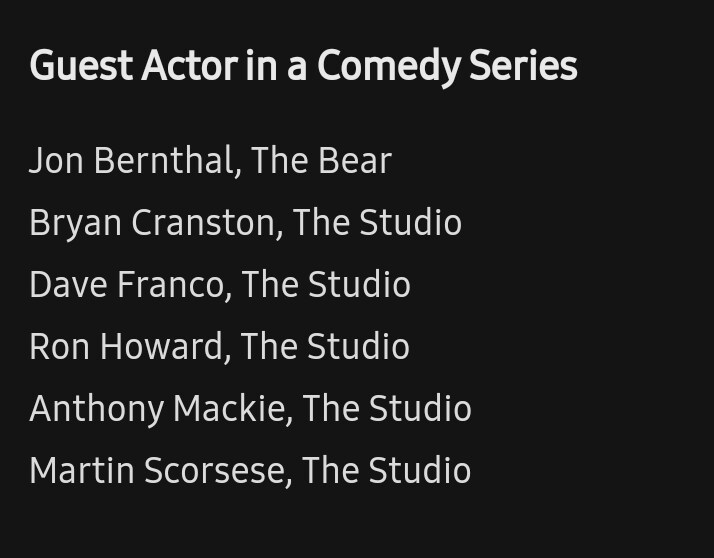Click the word 'Guest' in the heading
This screenshot has width=714, height=558.
81,67
